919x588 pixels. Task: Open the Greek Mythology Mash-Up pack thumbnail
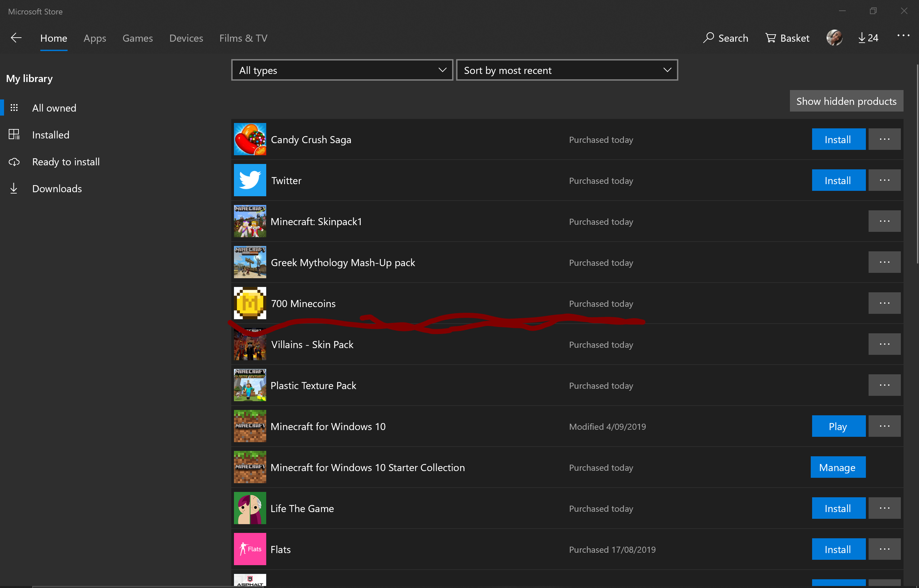point(250,262)
